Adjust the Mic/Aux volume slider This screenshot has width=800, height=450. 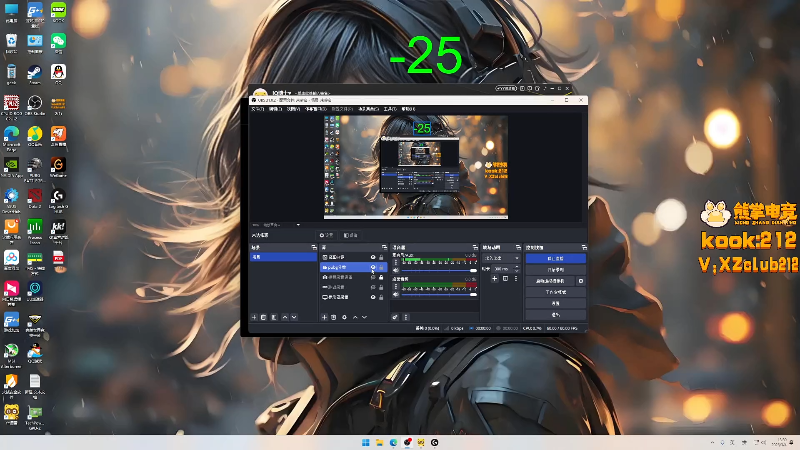[x=439, y=270]
